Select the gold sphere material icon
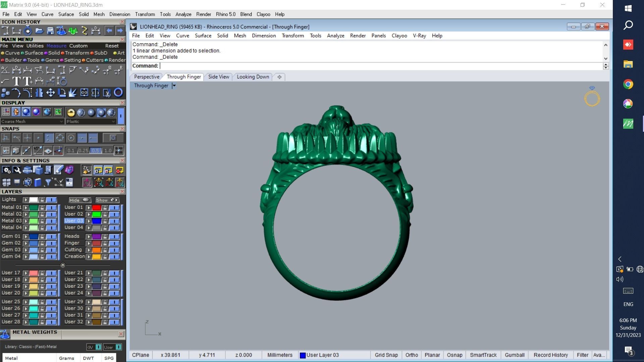Viewport: 644px width, 362px height. [71, 113]
